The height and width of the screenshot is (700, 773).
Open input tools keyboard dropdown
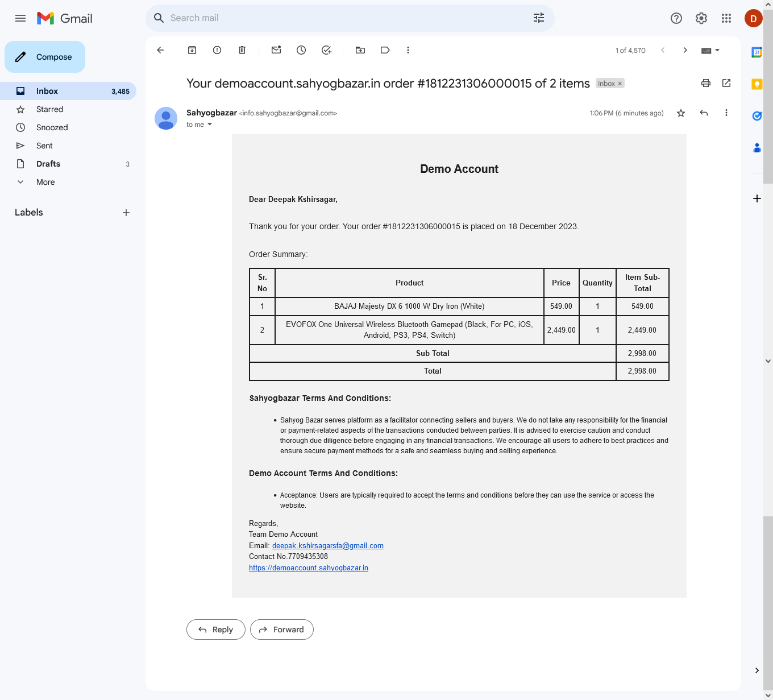coord(710,50)
